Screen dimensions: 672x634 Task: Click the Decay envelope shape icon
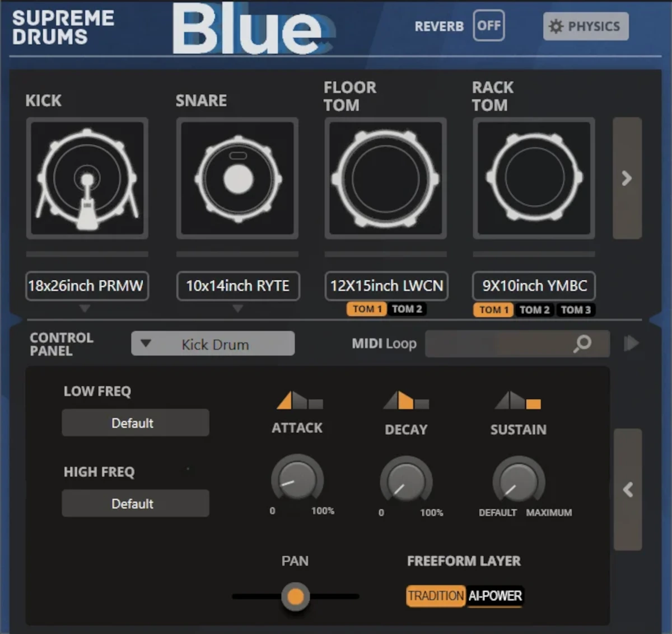point(406,401)
